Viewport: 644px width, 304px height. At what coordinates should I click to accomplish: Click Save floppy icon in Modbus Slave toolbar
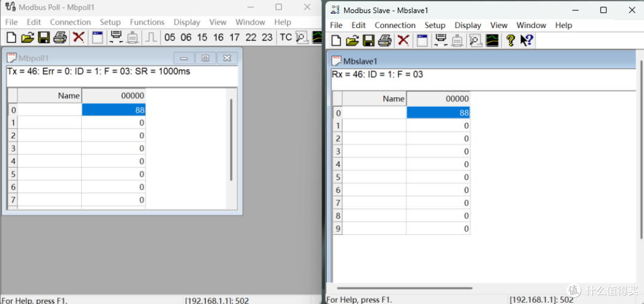click(x=369, y=41)
